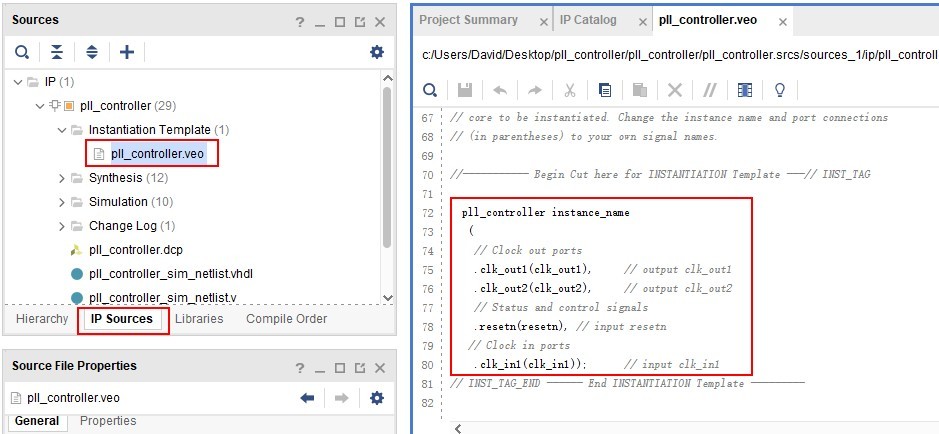
Task: Close the IP Catalog tab
Action: [x=643, y=22]
